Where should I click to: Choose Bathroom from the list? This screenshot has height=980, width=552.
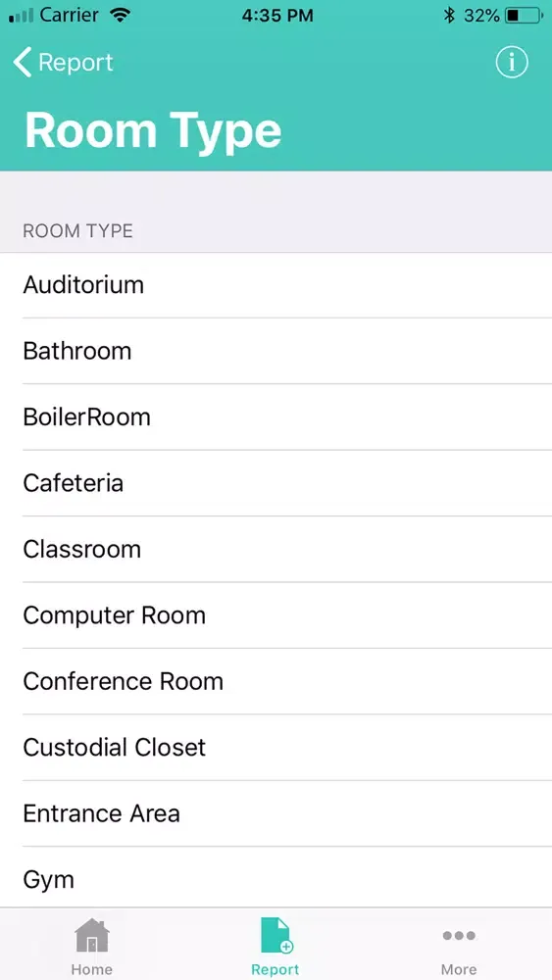276,351
